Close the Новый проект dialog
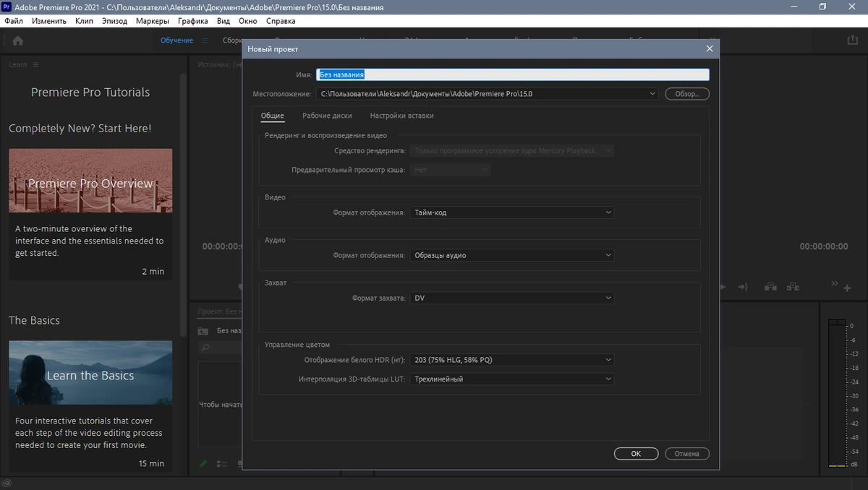The width and height of the screenshot is (868, 490). pos(709,49)
